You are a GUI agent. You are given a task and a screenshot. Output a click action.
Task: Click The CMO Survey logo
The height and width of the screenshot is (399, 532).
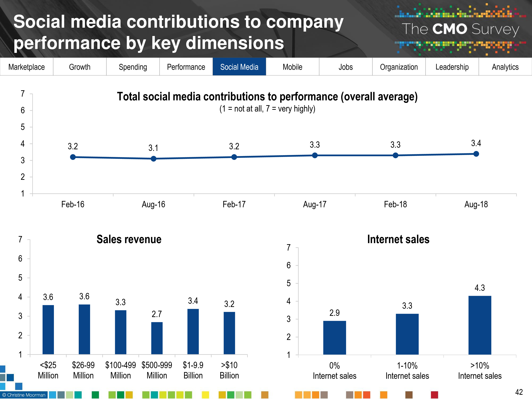pyautogui.click(x=460, y=29)
